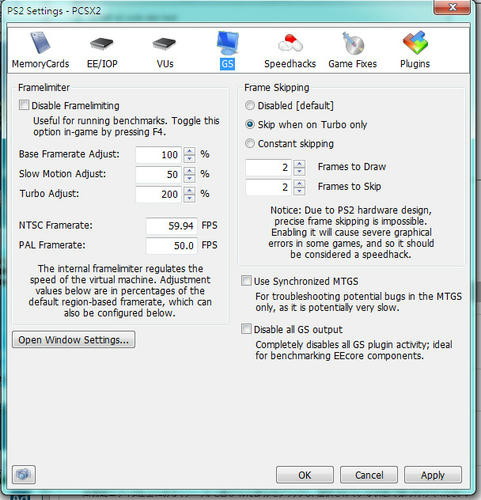
Task: Click the Base Framerate Adjust field
Action: 159,155
